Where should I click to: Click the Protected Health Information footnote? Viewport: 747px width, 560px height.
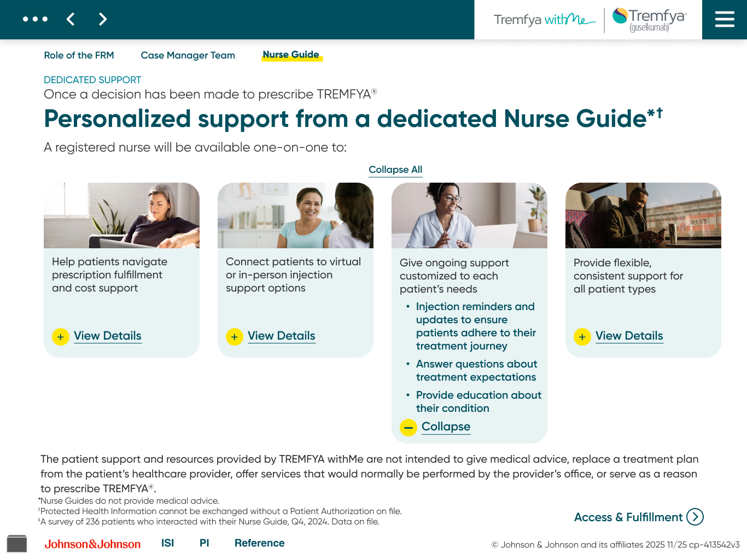pyautogui.click(x=220, y=511)
